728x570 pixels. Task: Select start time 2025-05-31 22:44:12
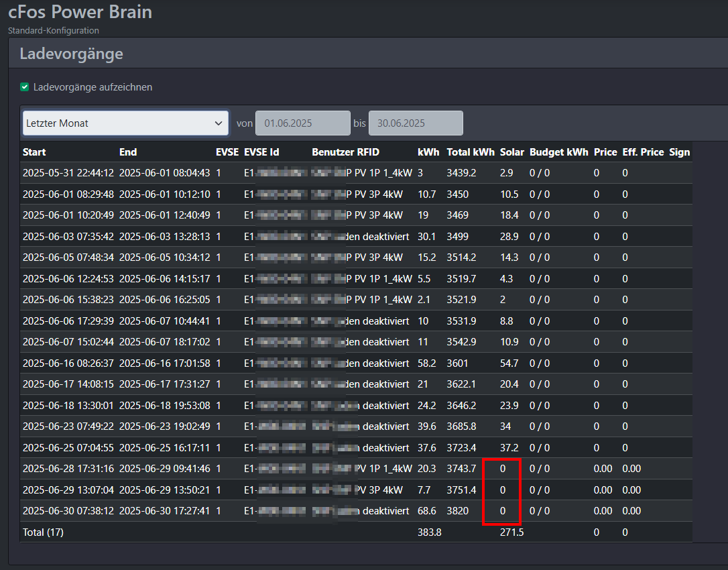[68, 173]
